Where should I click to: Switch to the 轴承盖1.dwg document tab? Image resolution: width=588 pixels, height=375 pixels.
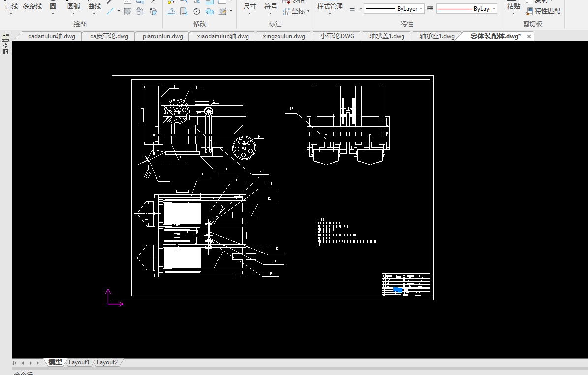pos(387,36)
